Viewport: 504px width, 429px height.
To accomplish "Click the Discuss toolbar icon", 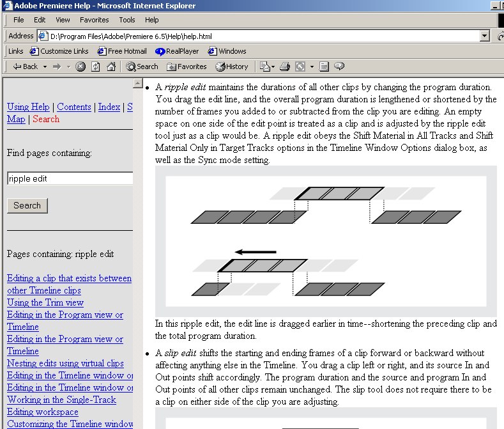I will [x=324, y=66].
